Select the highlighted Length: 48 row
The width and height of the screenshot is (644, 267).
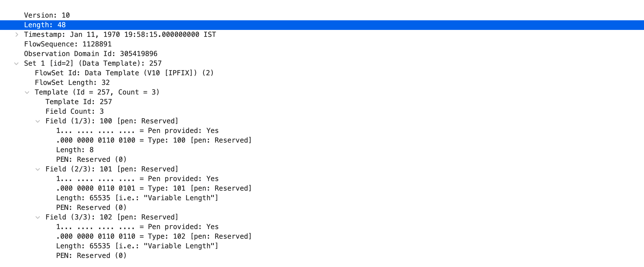(45, 25)
